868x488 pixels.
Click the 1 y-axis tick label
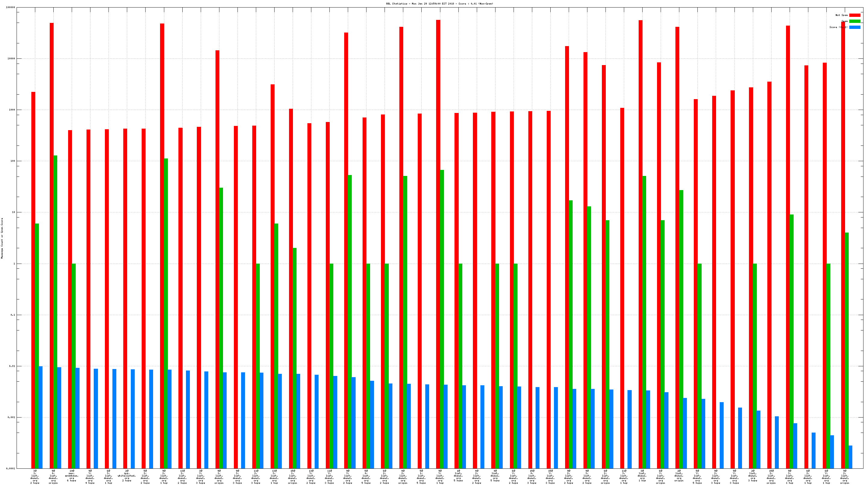14,264
